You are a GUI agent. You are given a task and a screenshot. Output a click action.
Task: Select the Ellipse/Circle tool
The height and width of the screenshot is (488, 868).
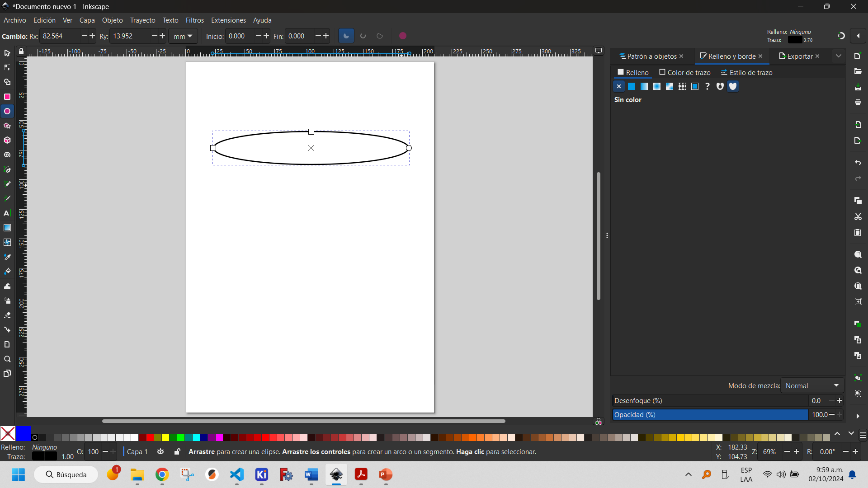coord(7,112)
